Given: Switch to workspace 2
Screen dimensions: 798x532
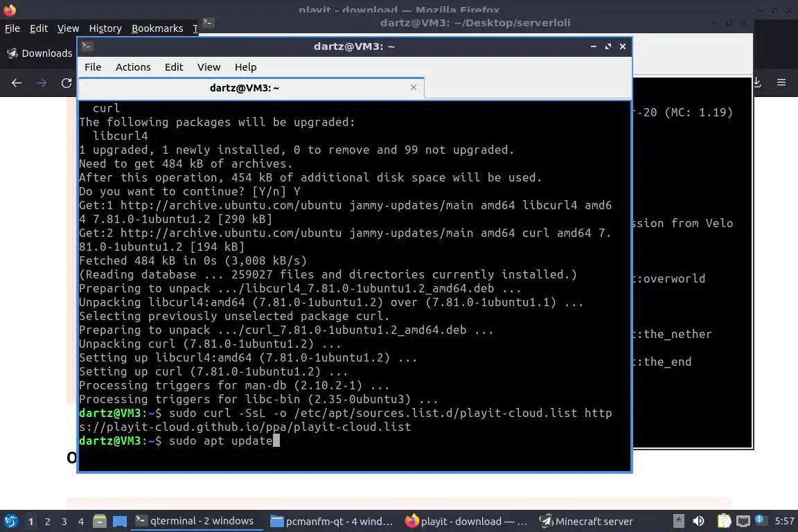Looking at the screenshot, I should (48, 522).
